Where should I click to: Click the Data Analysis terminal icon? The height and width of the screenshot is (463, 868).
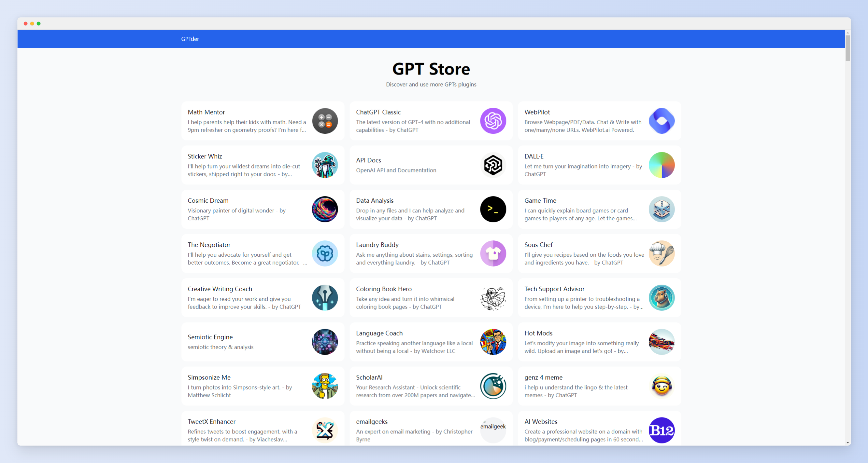point(493,209)
